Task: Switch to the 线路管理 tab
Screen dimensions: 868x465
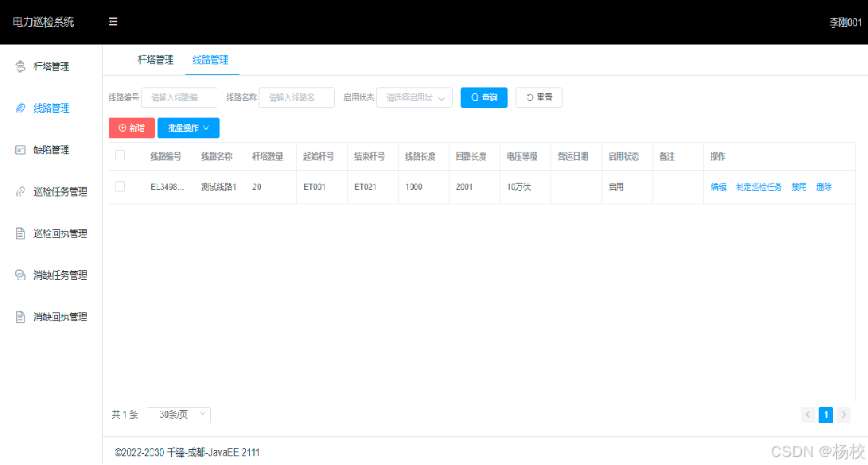Action: [x=211, y=60]
